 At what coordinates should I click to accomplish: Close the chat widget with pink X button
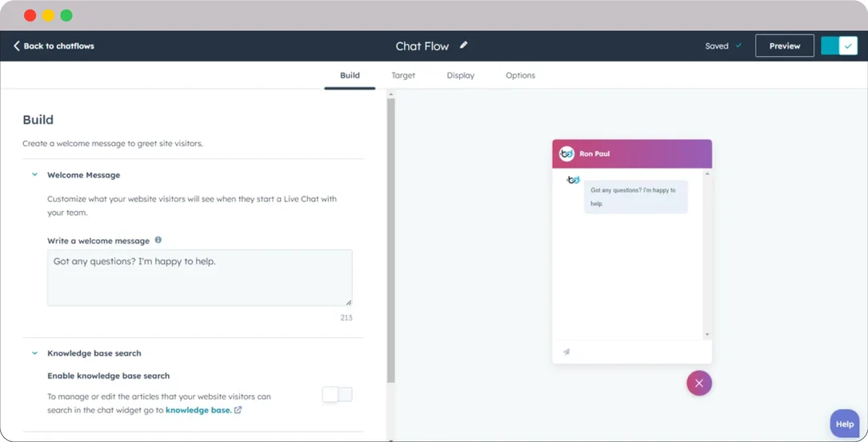(x=699, y=384)
